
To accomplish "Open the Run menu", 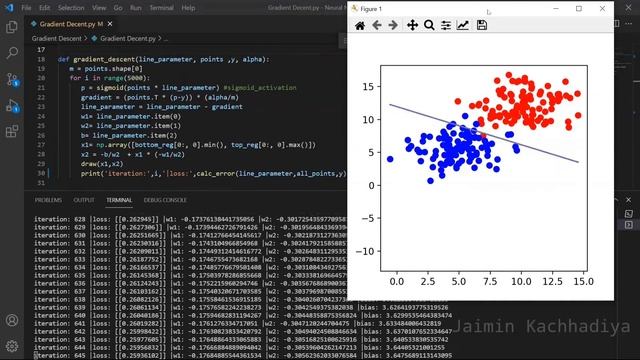I will [x=136, y=8].
